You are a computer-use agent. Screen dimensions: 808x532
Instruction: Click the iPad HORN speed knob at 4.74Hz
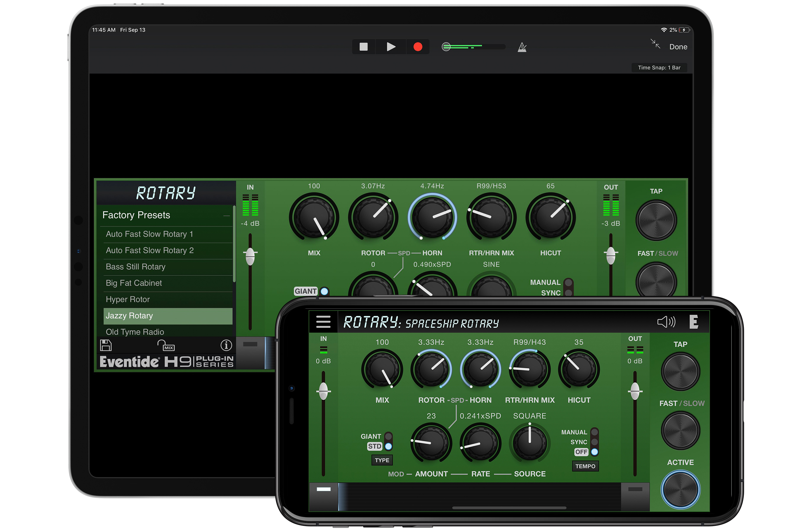coord(432,217)
